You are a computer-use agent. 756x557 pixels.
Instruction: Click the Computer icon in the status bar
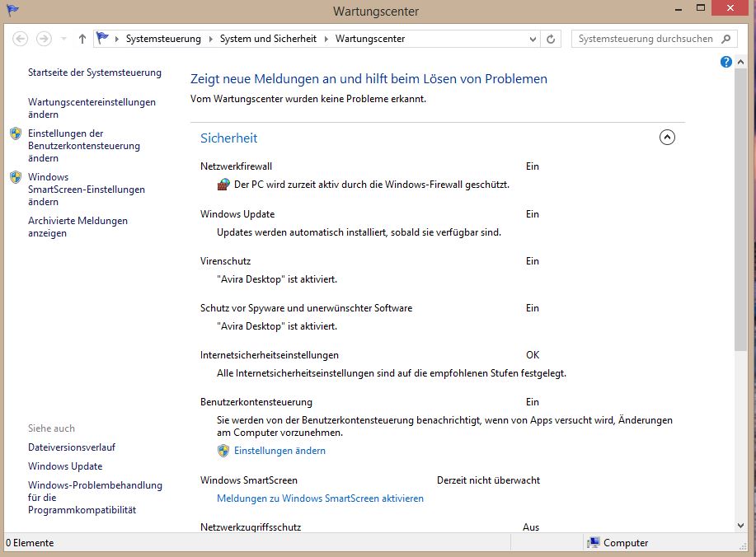pos(593,542)
